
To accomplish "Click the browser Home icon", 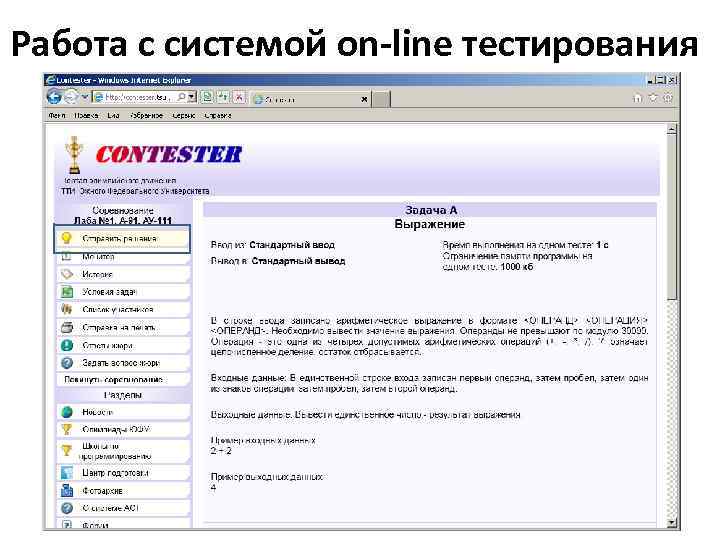I will [637, 98].
